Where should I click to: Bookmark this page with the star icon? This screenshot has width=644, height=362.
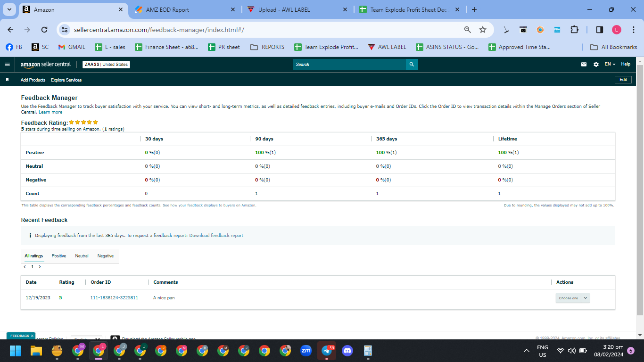tap(483, 29)
